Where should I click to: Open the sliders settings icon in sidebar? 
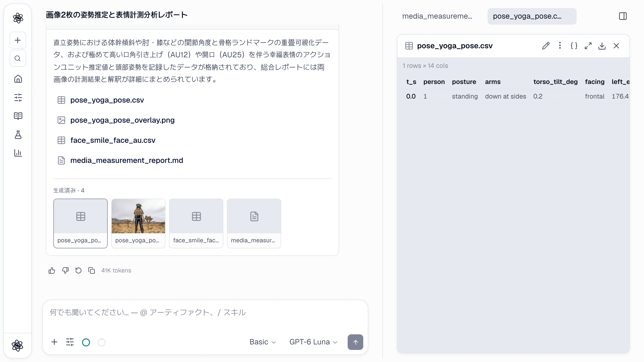pyautogui.click(x=18, y=97)
